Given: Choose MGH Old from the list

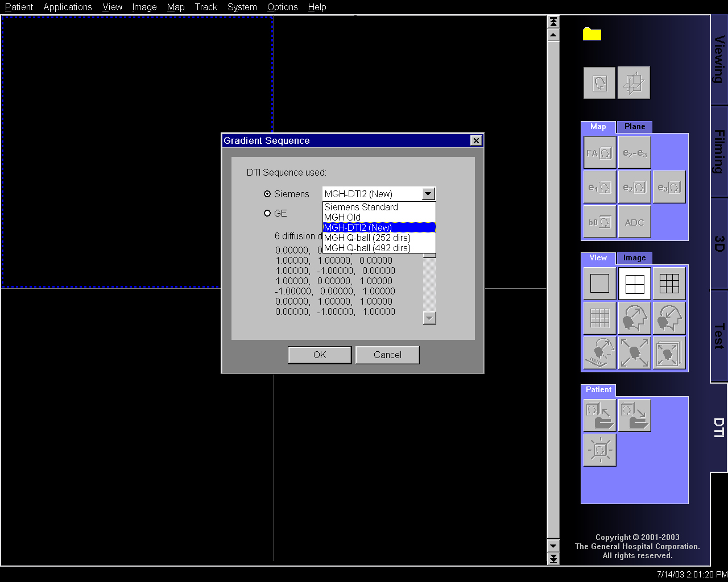Looking at the screenshot, I should point(379,217).
